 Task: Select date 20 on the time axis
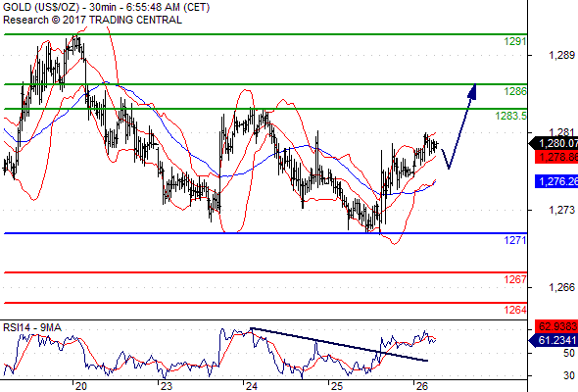pyautogui.click(x=81, y=386)
